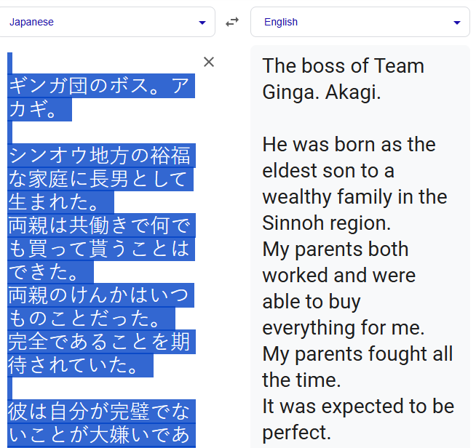Click the translated text 'Sinnoh region.'

click(x=327, y=223)
